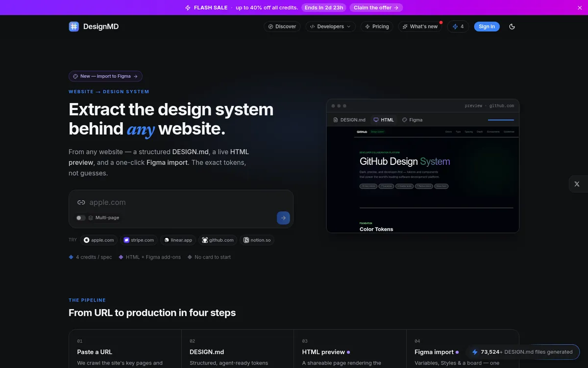Click the 'preview · github.com' label
This screenshot has height=368, width=588.
[489, 106]
